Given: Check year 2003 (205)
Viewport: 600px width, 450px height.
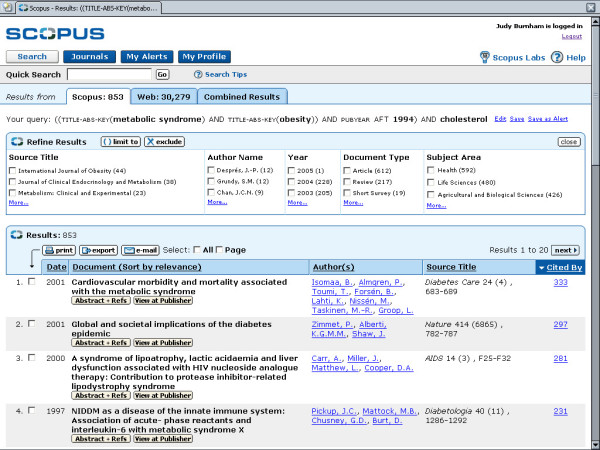Looking at the screenshot, I should [292, 193].
